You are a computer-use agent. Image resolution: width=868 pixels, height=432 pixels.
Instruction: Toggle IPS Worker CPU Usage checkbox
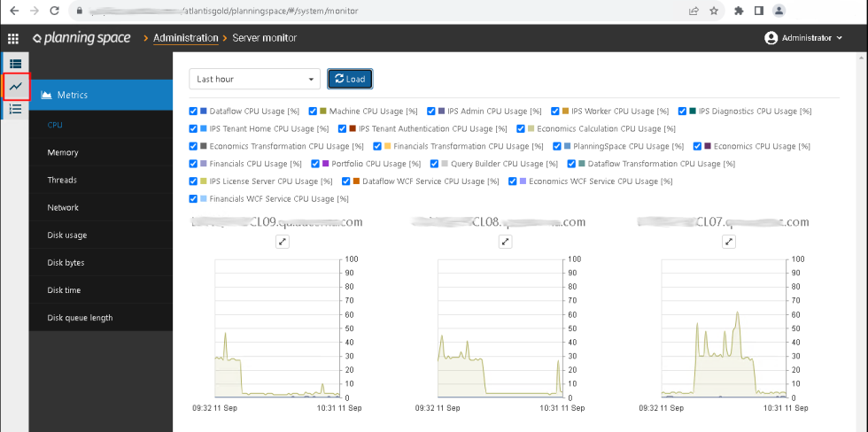555,112
